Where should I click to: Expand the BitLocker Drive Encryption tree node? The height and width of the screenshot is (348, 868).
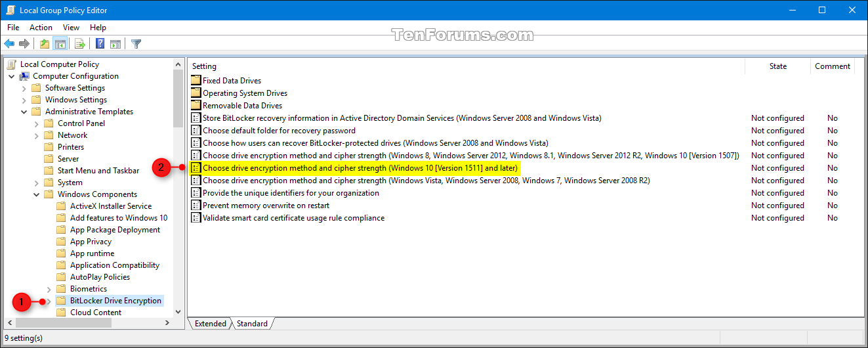[49, 301]
